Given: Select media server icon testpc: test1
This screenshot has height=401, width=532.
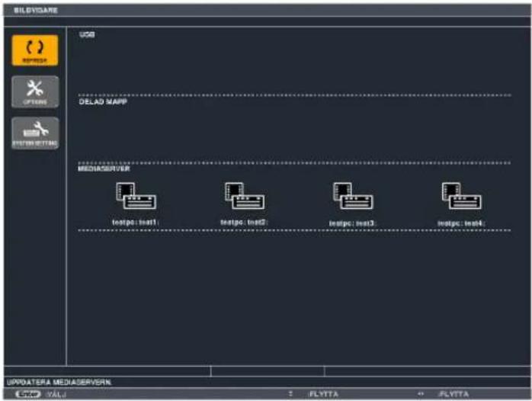Looking at the screenshot, I should [x=136, y=196].
